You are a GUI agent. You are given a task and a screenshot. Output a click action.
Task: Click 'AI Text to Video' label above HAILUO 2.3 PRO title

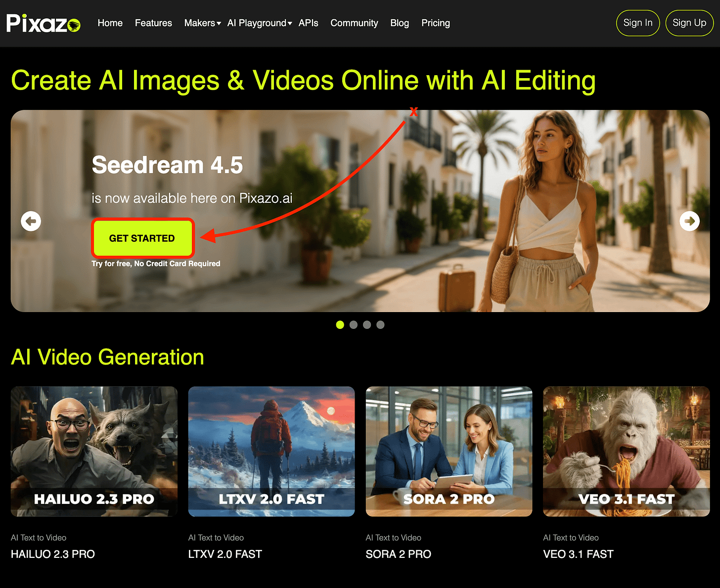(39, 538)
